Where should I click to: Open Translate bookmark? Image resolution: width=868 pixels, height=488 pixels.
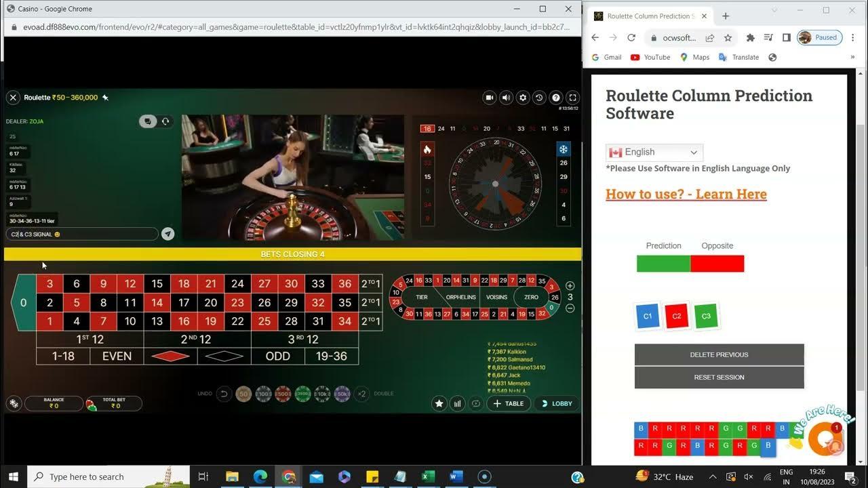738,57
